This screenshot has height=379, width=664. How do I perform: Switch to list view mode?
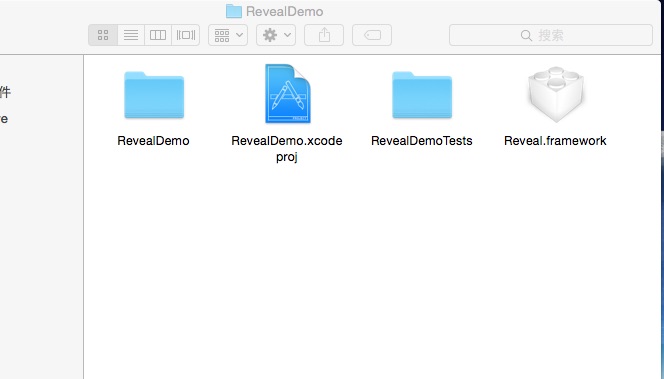click(131, 35)
